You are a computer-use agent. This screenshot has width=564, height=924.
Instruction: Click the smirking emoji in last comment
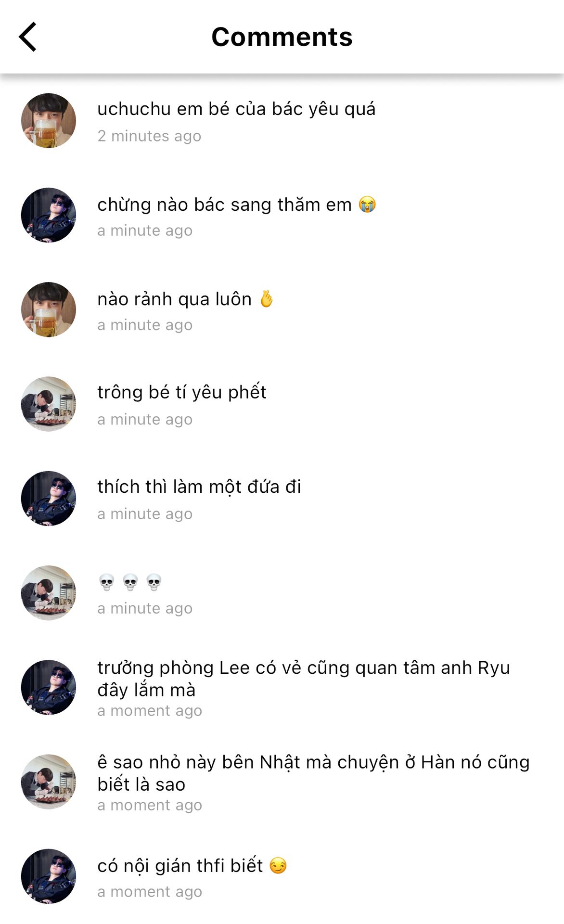pyautogui.click(x=278, y=865)
